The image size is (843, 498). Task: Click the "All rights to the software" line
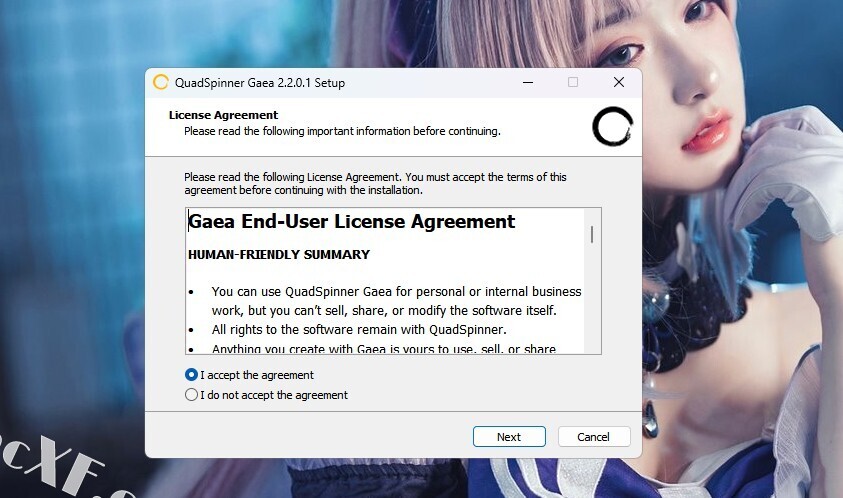point(359,330)
